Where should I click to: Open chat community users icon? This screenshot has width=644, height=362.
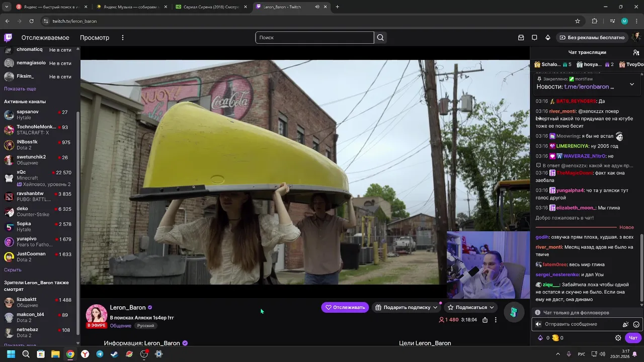click(x=636, y=52)
